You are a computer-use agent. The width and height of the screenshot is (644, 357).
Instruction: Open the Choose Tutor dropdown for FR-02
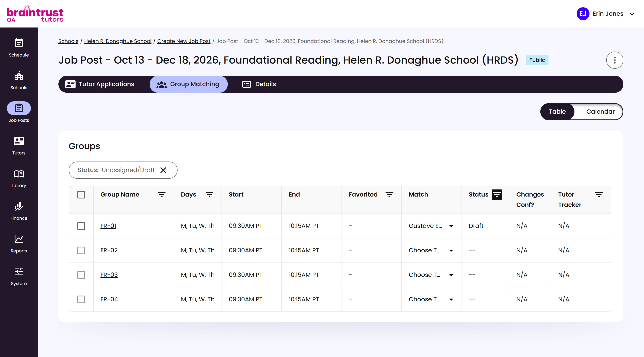point(431,250)
